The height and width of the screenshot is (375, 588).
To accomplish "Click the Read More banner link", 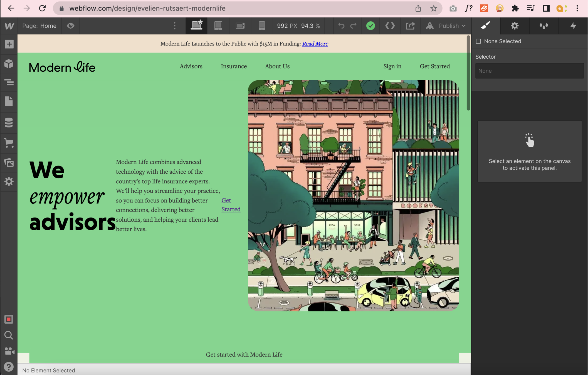I will (x=315, y=44).
